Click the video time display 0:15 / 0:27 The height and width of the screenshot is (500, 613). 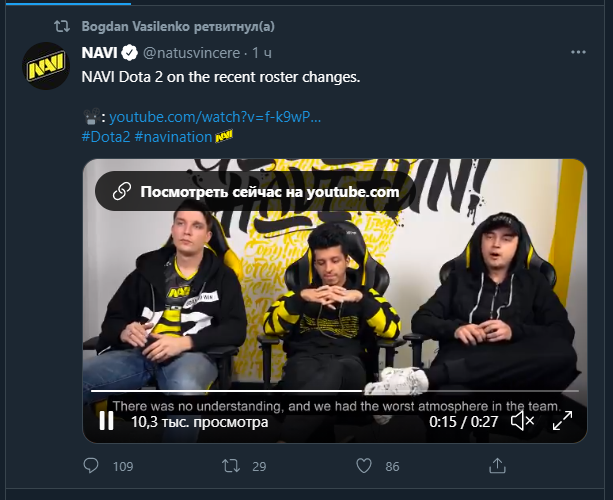pyautogui.click(x=464, y=422)
